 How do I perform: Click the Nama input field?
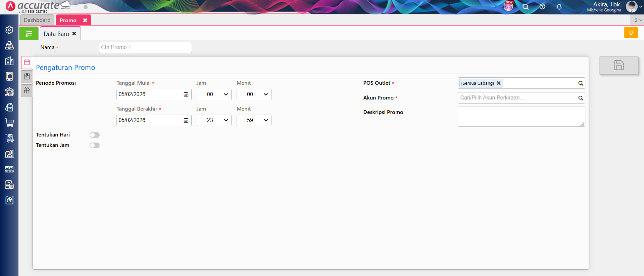click(x=145, y=47)
